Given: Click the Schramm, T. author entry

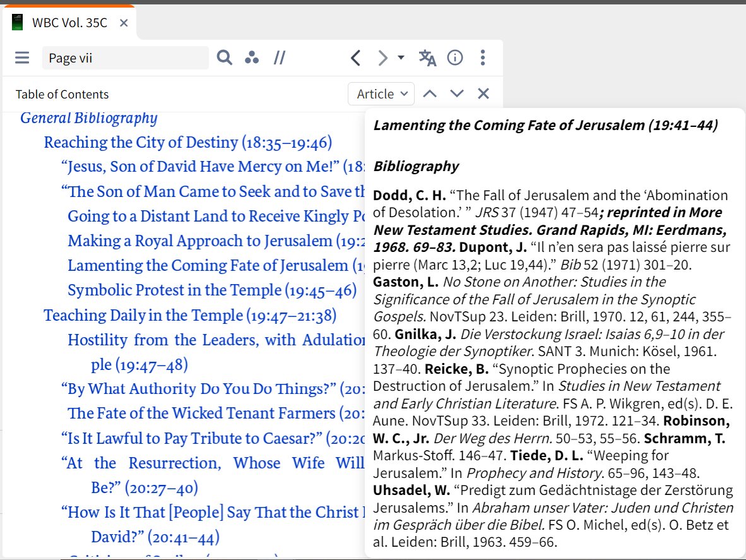Looking at the screenshot, I should [x=685, y=438].
